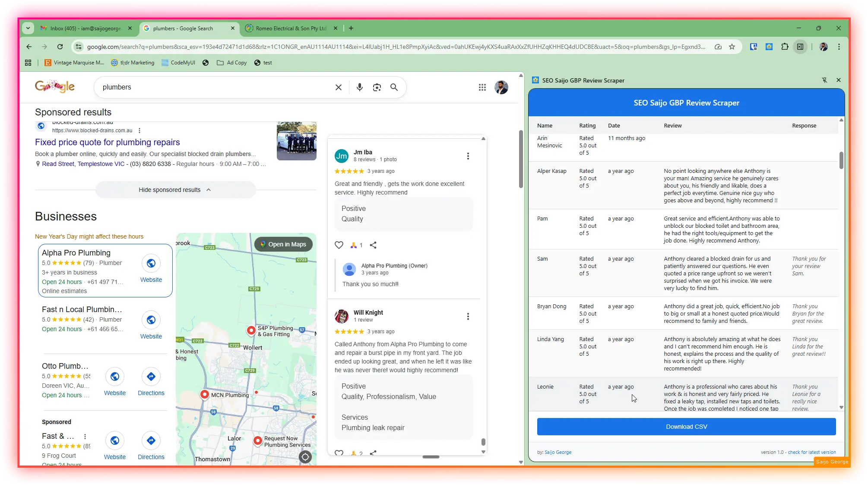Open three-dot menu on Jm Iba review

(x=468, y=156)
